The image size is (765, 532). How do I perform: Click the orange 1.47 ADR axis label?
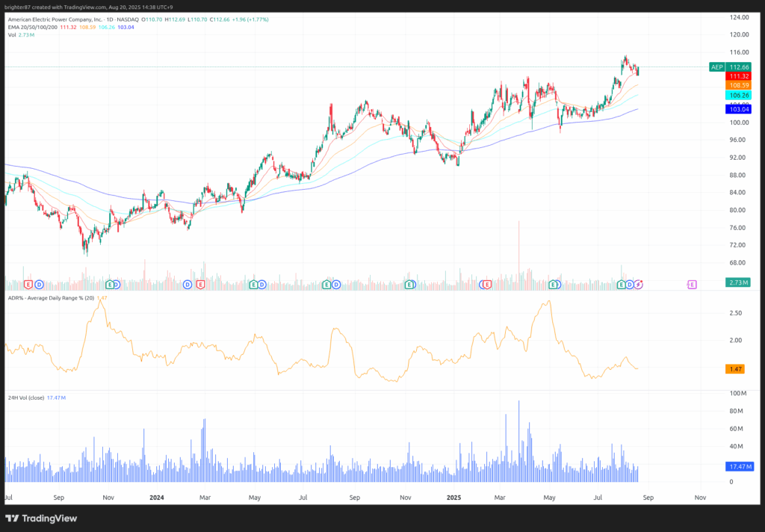[x=736, y=369]
